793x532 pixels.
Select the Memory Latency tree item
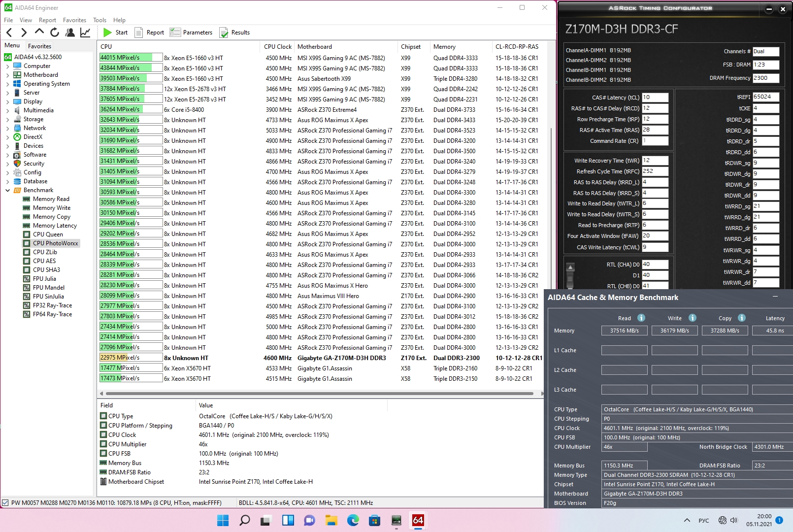click(x=55, y=226)
